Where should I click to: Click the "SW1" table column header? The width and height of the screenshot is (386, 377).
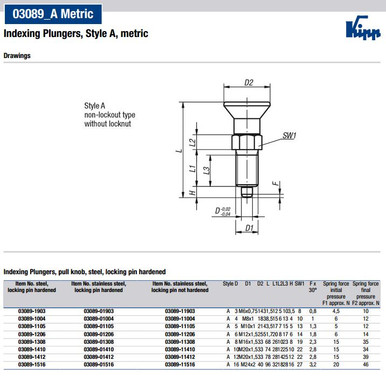[x=299, y=284]
